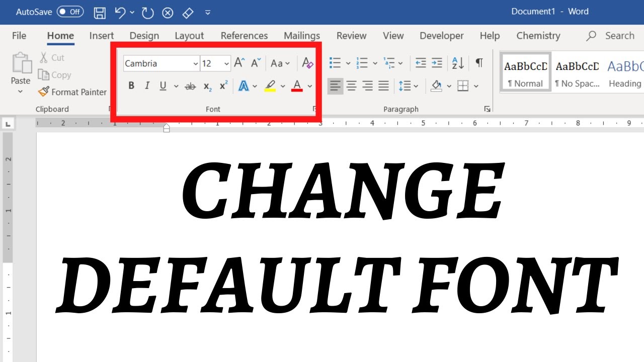Click the Superscript icon
The image size is (644, 362).
(x=223, y=86)
